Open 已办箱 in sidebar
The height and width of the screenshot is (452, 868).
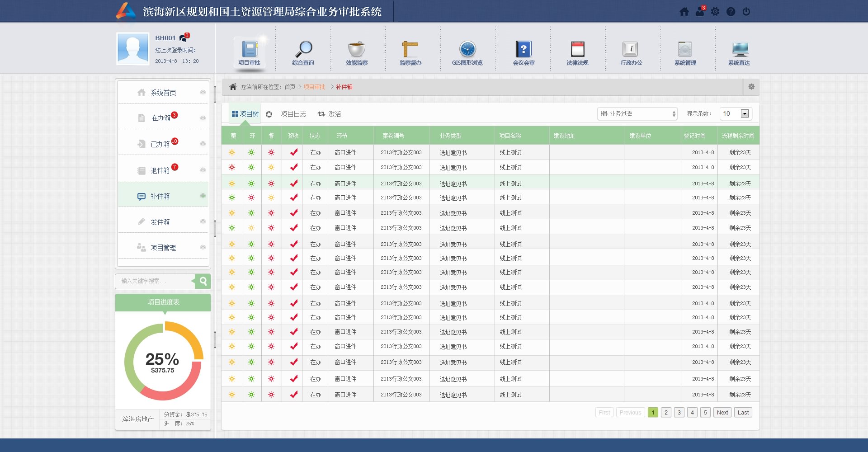(x=163, y=144)
